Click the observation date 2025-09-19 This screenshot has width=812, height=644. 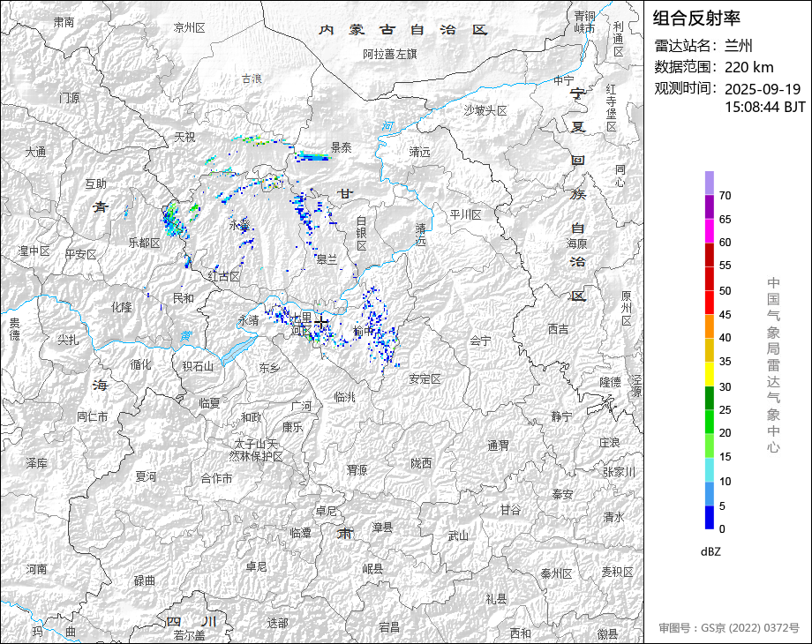click(x=763, y=89)
